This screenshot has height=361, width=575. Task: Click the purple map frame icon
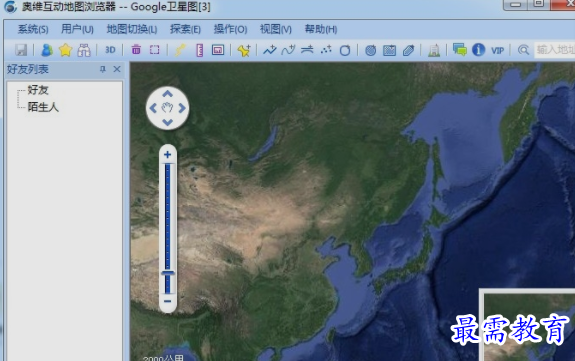click(x=218, y=50)
